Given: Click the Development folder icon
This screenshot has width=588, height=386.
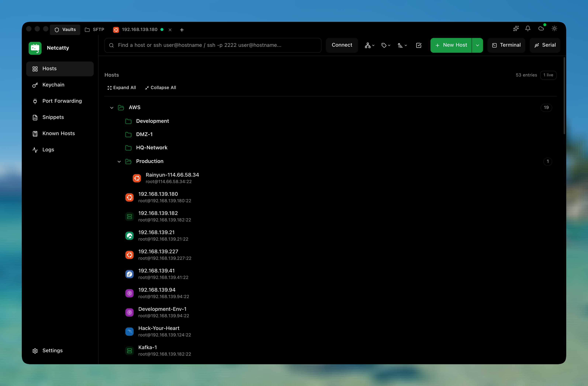Looking at the screenshot, I should point(128,121).
